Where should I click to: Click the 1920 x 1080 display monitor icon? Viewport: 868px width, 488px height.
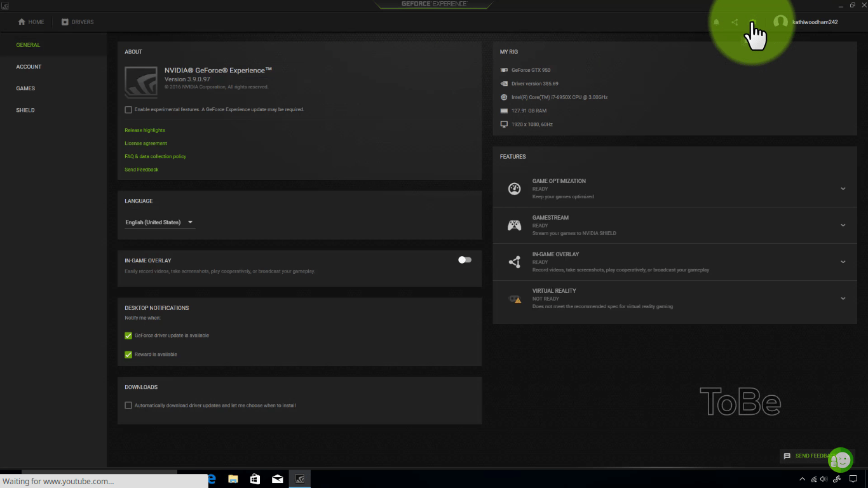(x=504, y=125)
